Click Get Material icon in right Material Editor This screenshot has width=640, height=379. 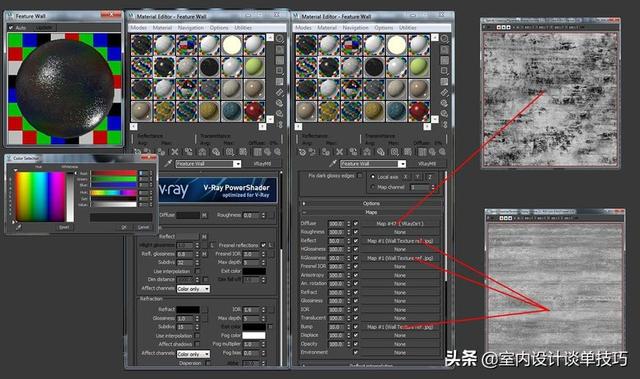tap(302, 152)
